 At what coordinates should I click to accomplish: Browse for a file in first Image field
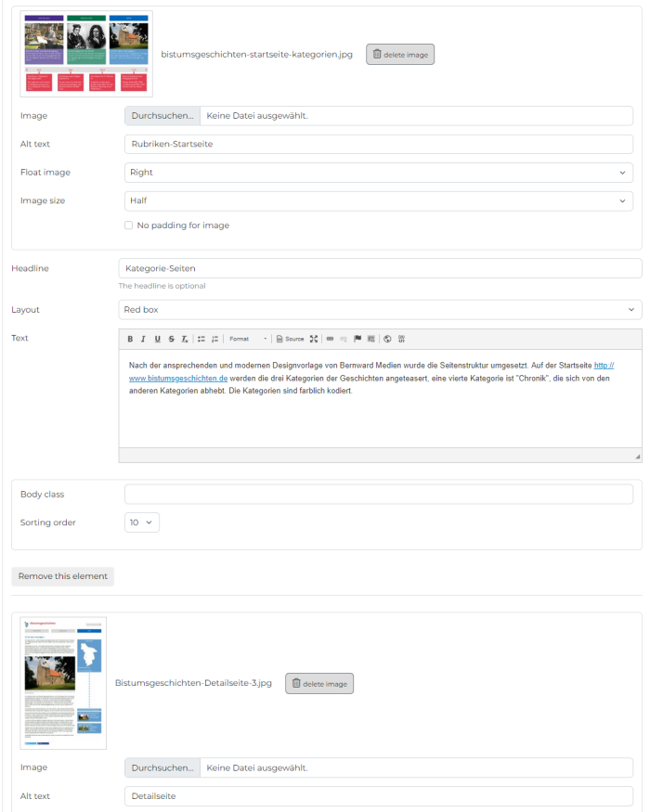pos(162,116)
